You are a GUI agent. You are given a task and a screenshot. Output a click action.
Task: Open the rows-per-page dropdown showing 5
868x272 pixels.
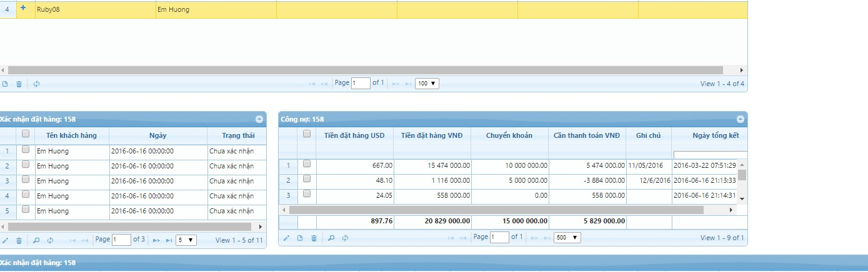(x=186, y=240)
